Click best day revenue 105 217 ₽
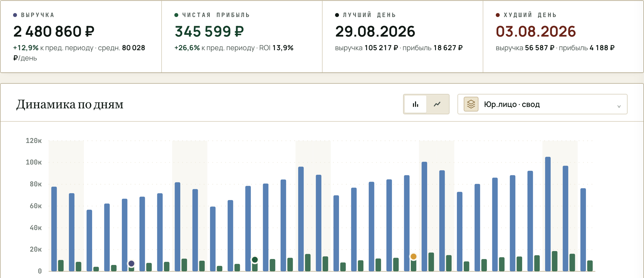The width and height of the screenshot is (644, 278). (x=381, y=48)
